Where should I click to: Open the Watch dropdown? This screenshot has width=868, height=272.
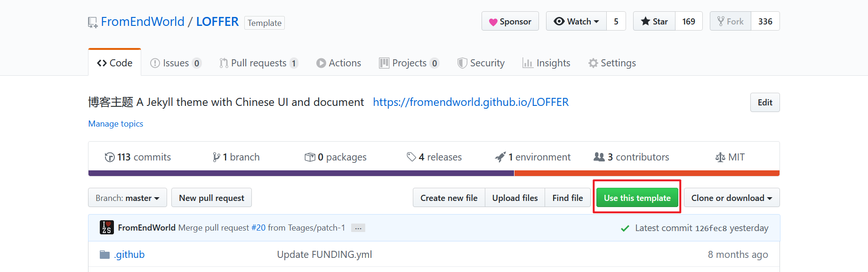[x=577, y=21]
